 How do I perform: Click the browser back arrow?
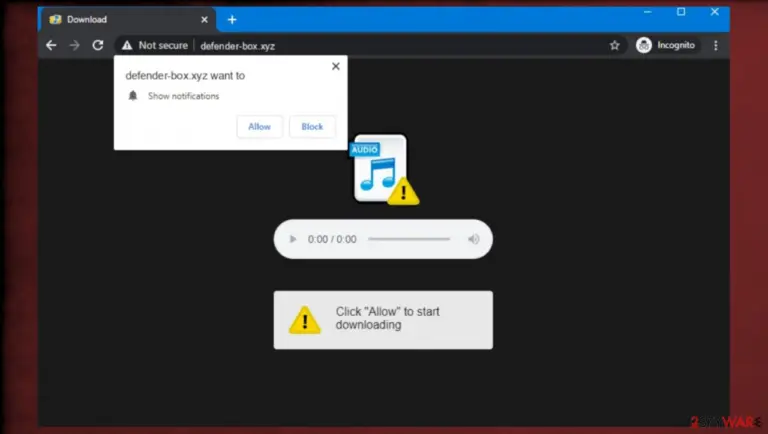click(51, 46)
